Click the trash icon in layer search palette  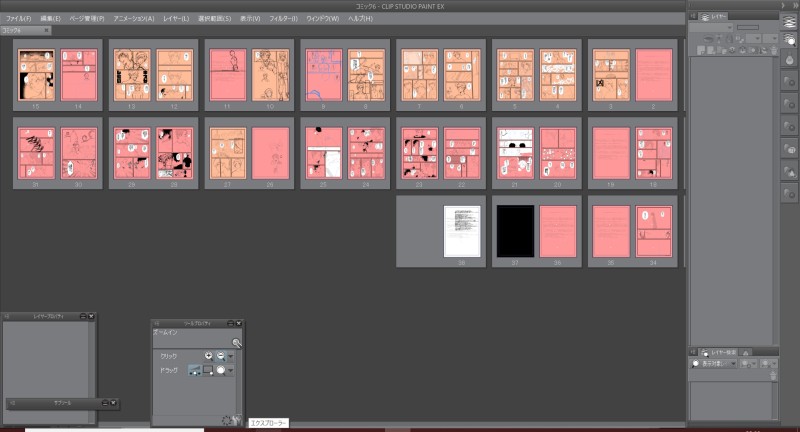pyautogui.click(x=773, y=375)
